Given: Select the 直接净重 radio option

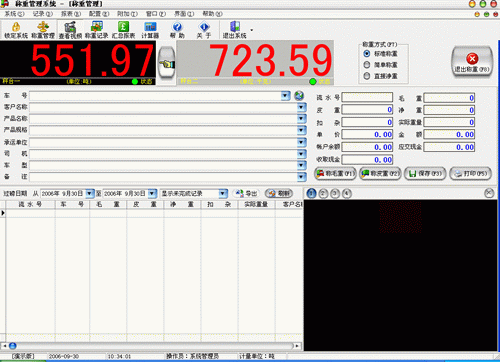Looking at the screenshot, I should (x=367, y=76).
